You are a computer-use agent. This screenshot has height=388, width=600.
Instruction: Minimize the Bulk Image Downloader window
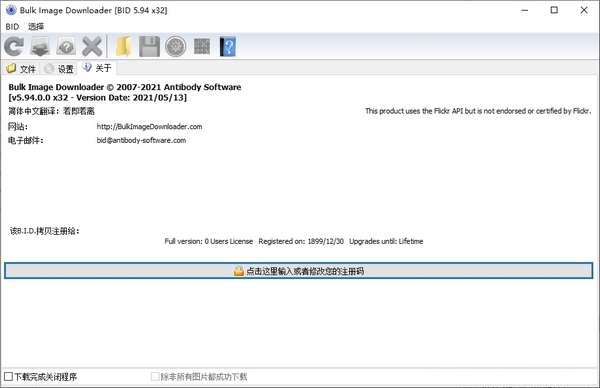pos(525,10)
